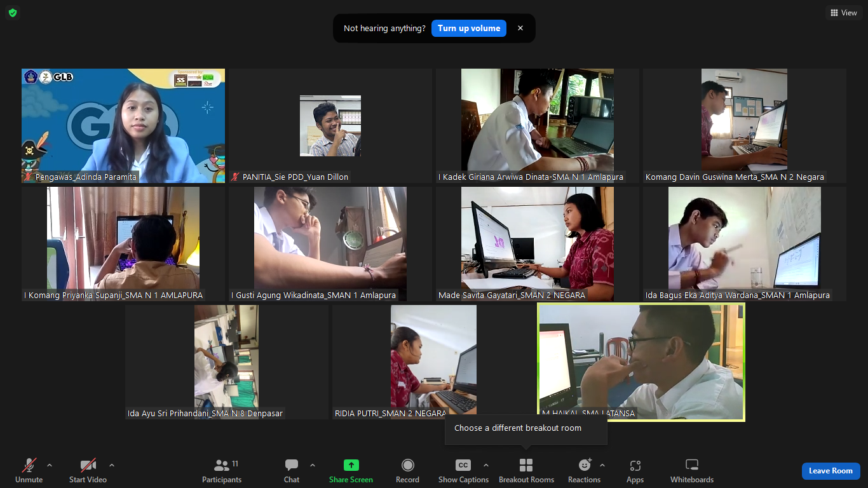
Task: Open Whiteboards from the toolbar
Action: 692,466
